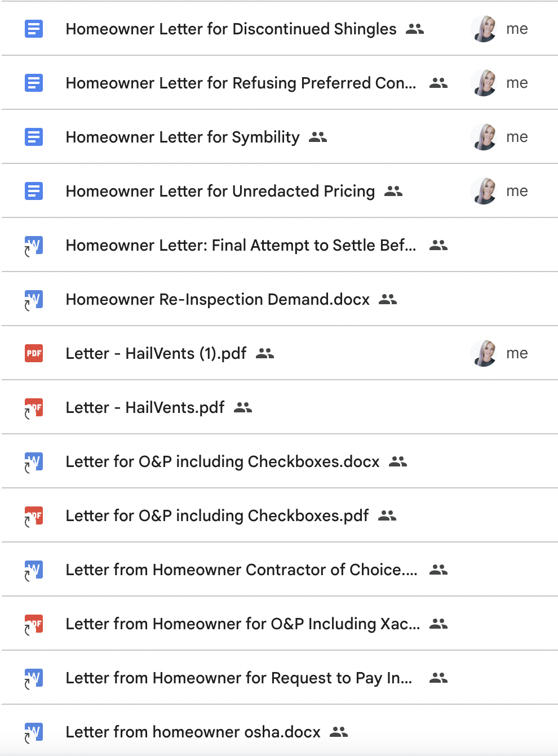Open Letter from Homeowner for O&P Including Xac... file
558x756 pixels.
(242, 624)
